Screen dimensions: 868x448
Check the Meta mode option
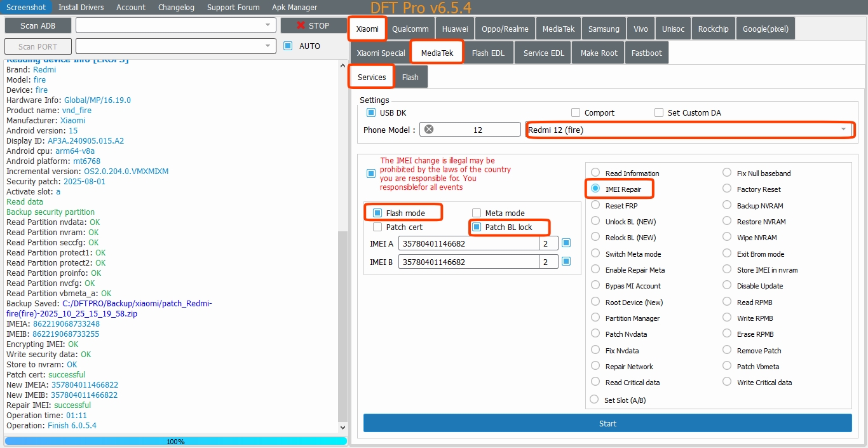tap(477, 213)
